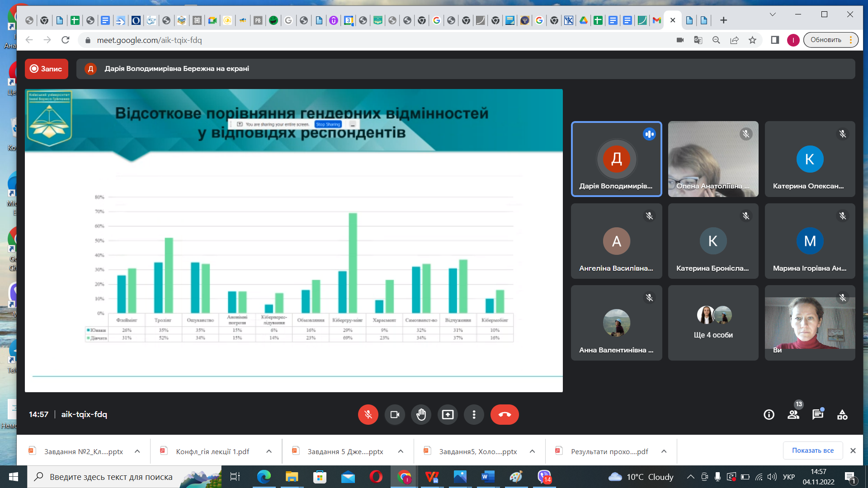This screenshot has width=868, height=488.
Task: Click the Обновить update button
Action: (x=826, y=40)
